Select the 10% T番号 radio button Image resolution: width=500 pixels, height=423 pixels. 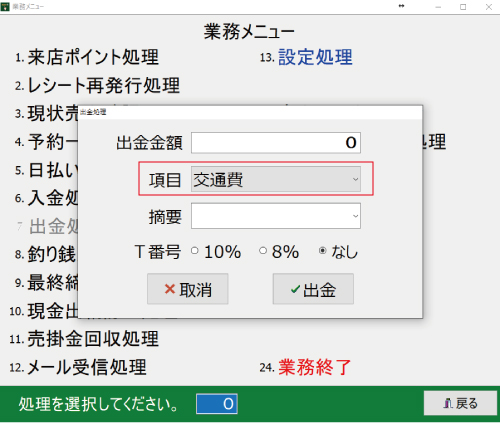pyautogui.click(x=195, y=251)
